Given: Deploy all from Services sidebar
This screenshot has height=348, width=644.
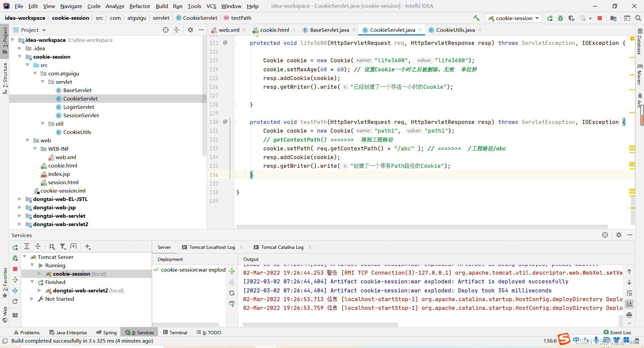Looking at the screenshot, I should coord(15,280).
